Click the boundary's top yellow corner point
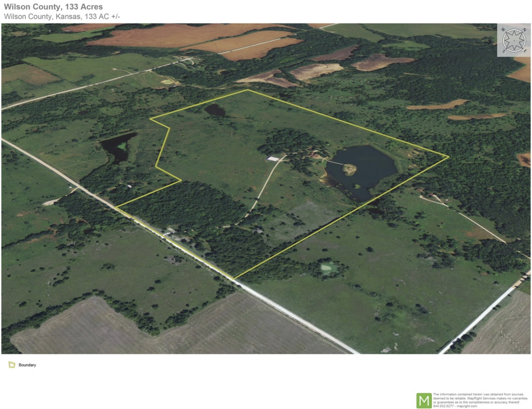 (x=247, y=90)
